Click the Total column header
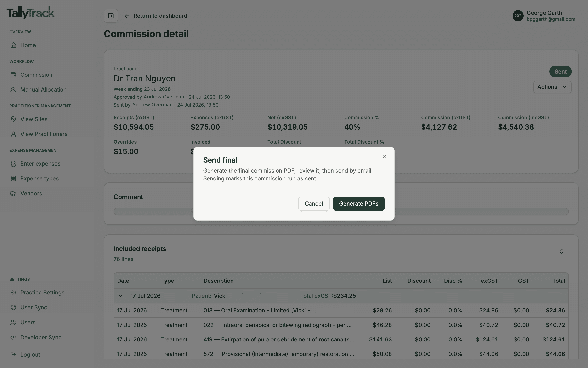This screenshot has height=368, width=588. point(559,281)
